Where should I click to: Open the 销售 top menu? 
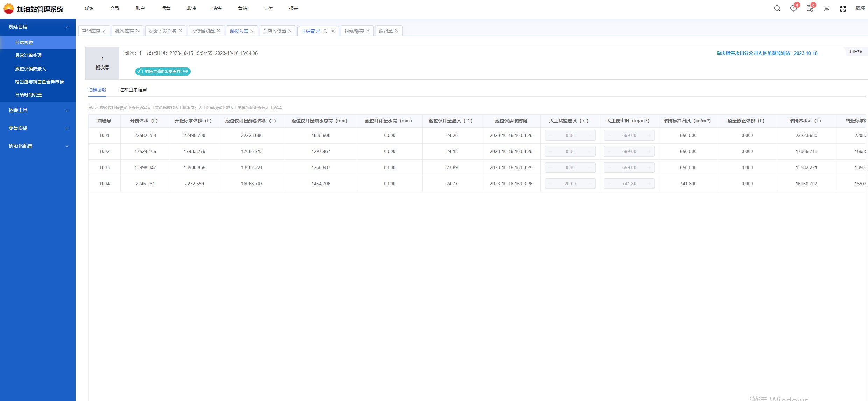[217, 8]
